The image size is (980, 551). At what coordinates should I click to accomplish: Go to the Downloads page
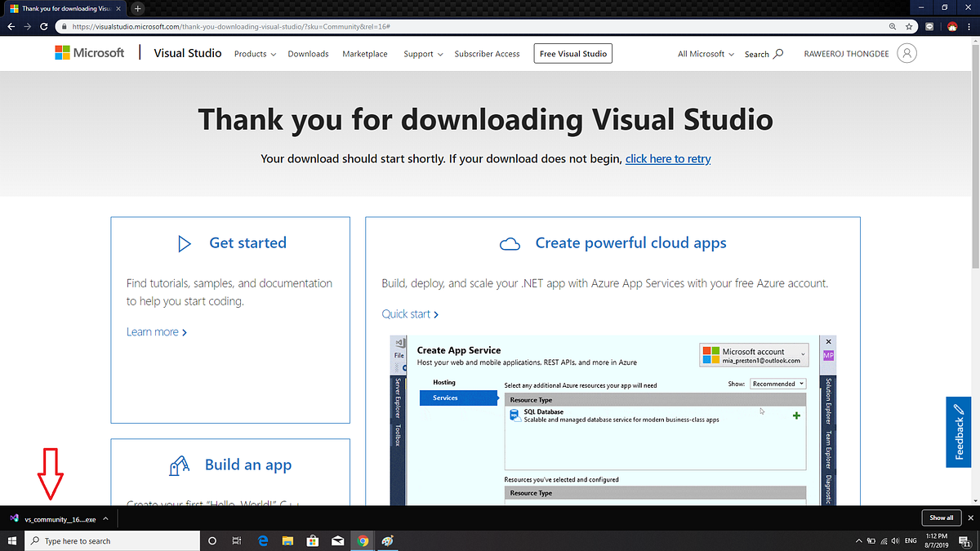pos(308,54)
